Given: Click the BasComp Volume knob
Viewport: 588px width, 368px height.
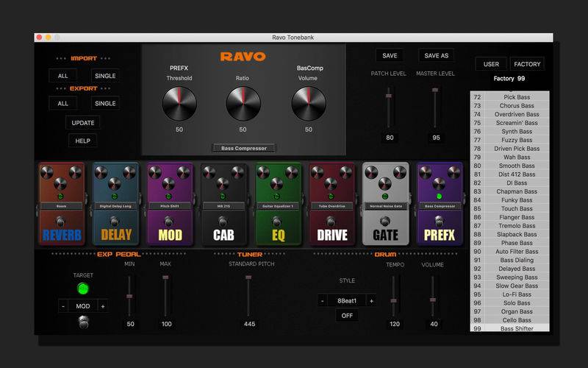Looking at the screenshot, I should [x=309, y=104].
